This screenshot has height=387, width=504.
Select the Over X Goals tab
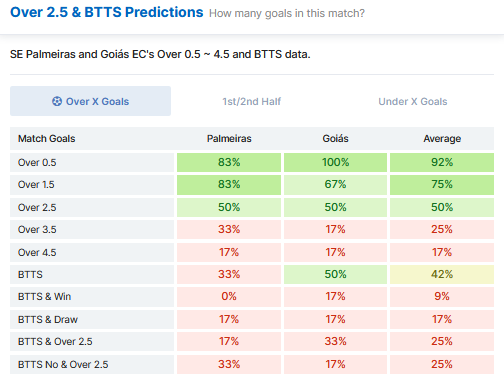pos(90,101)
